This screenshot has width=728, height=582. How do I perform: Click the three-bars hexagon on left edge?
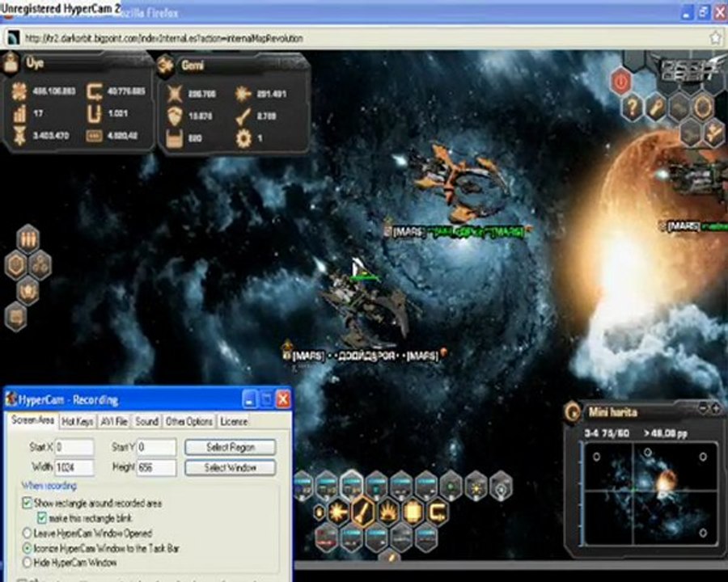(x=28, y=238)
